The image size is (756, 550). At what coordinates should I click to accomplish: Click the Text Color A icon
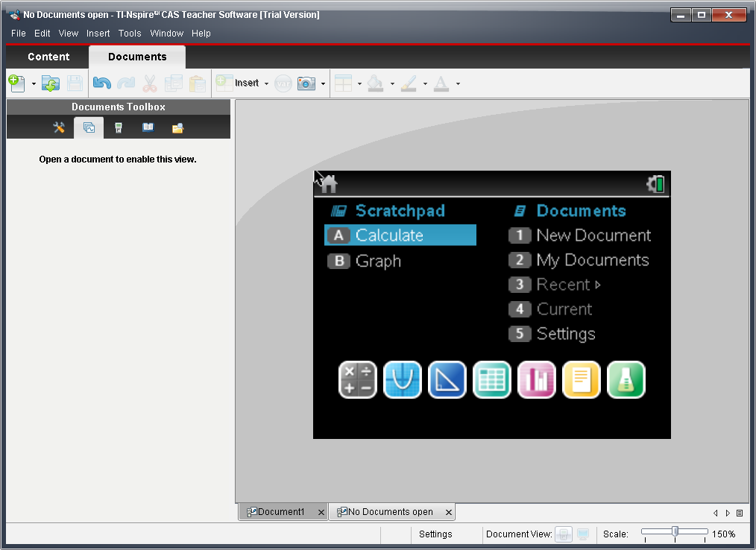[x=441, y=83]
